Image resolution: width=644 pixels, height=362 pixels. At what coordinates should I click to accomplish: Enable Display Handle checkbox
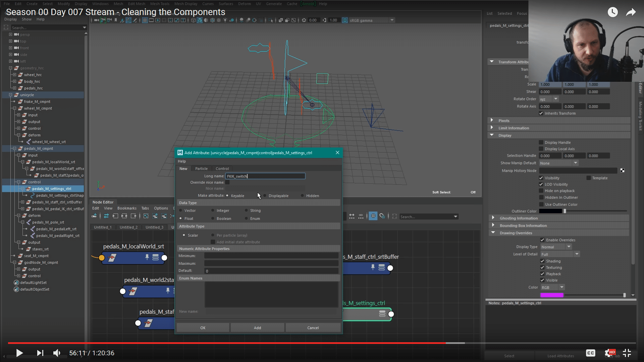[x=541, y=142]
